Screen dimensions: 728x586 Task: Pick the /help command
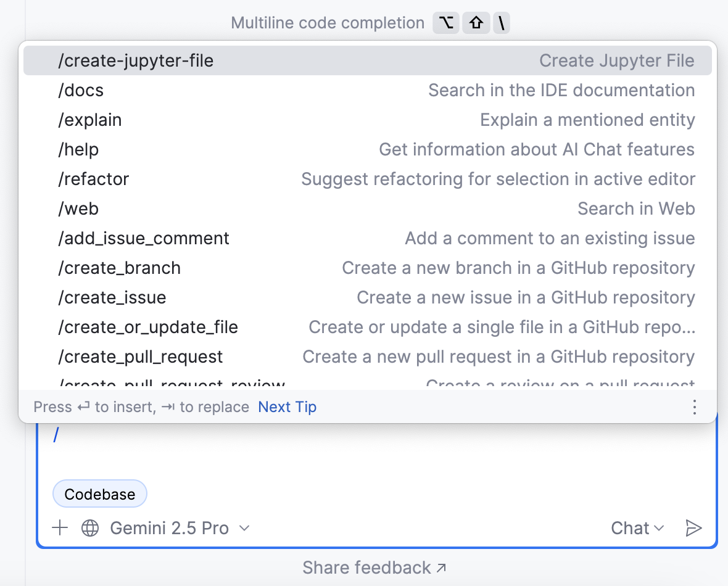[x=78, y=149]
